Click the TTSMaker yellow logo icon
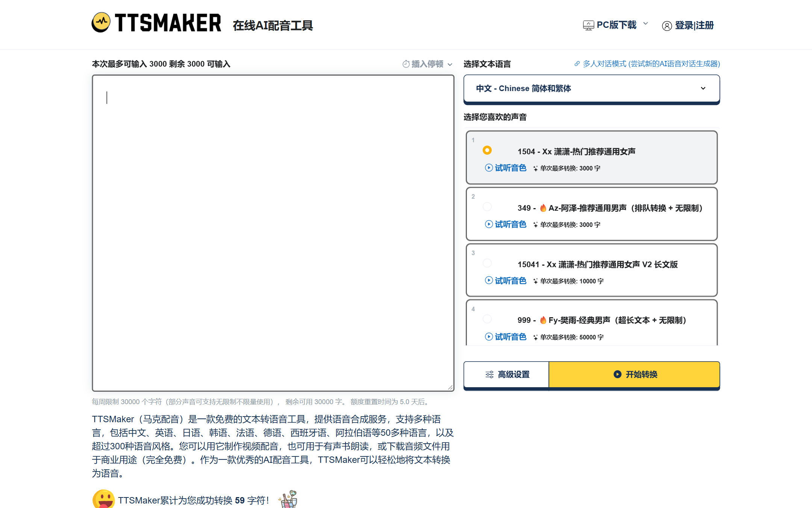The image size is (812, 508). coord(101,23)
